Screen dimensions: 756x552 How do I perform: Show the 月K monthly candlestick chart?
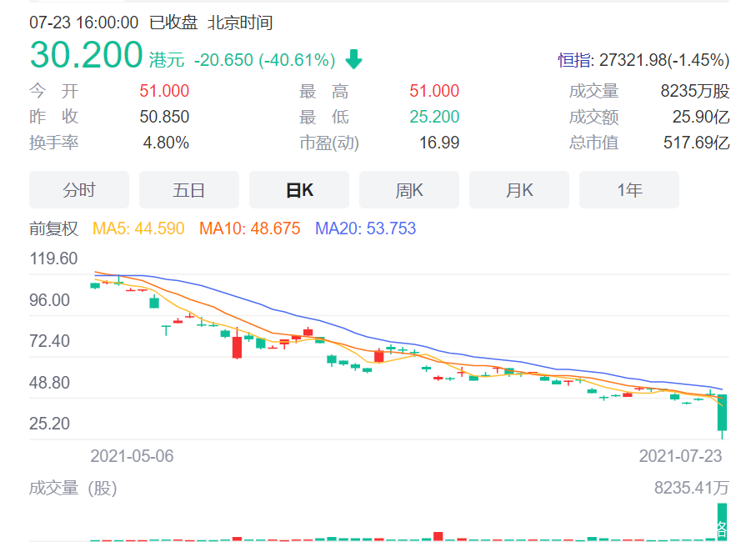(x=519, y=190)
